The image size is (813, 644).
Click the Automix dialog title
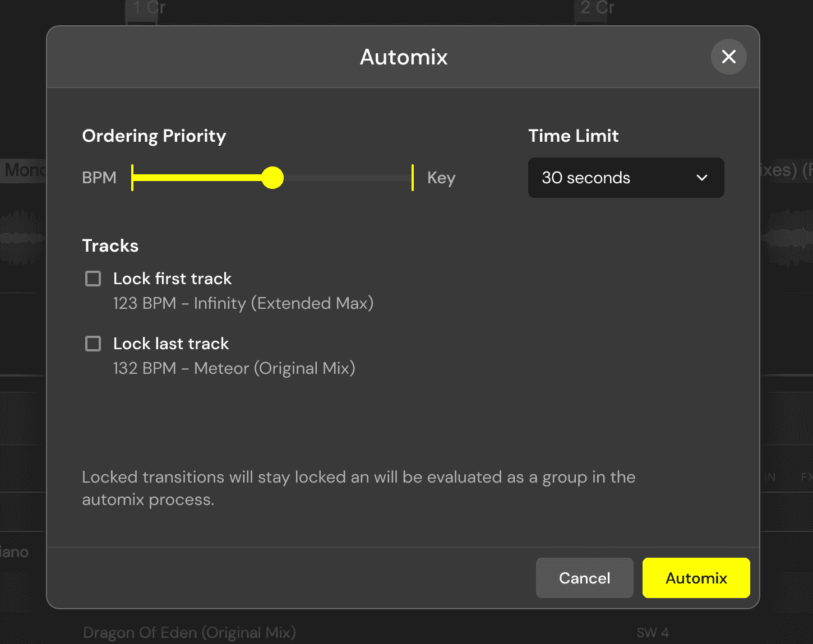click(x=404, y=57)
